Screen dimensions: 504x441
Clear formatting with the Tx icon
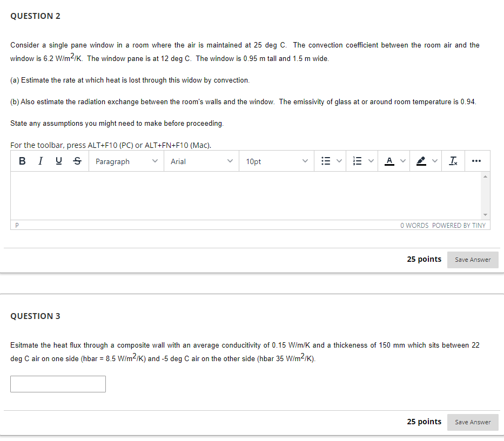pyautogui.click(x=453, y=161)
